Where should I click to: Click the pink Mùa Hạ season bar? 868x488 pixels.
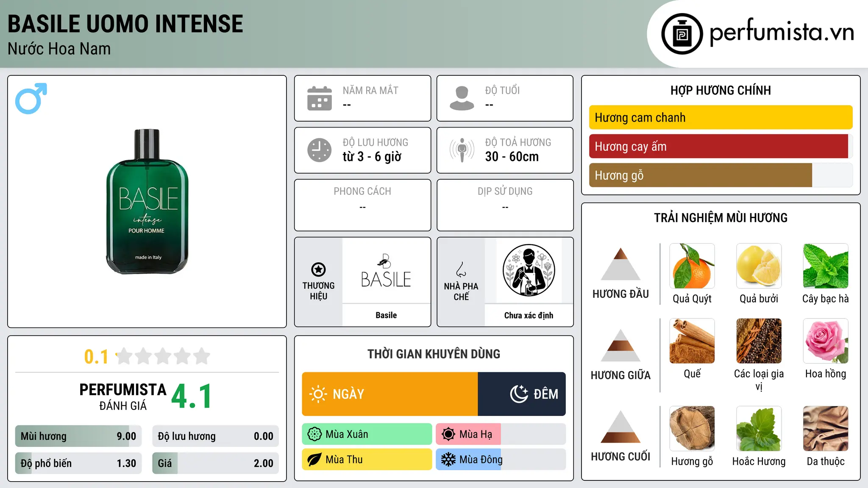(x=501, y=434)
